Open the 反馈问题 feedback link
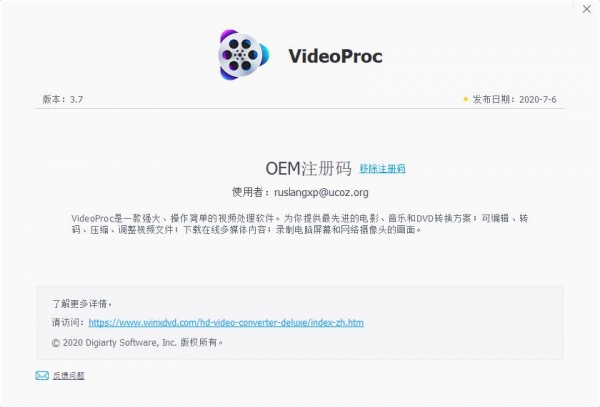The image size is (600, 407). point(68,376)
